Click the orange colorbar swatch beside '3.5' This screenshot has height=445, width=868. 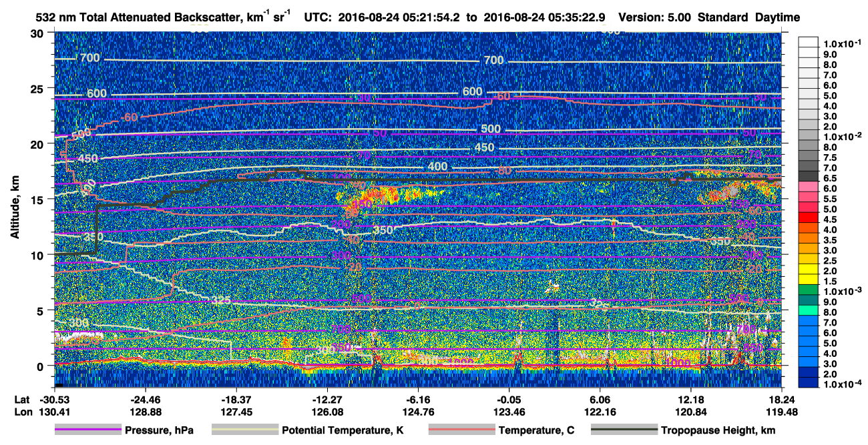[809, 238]
